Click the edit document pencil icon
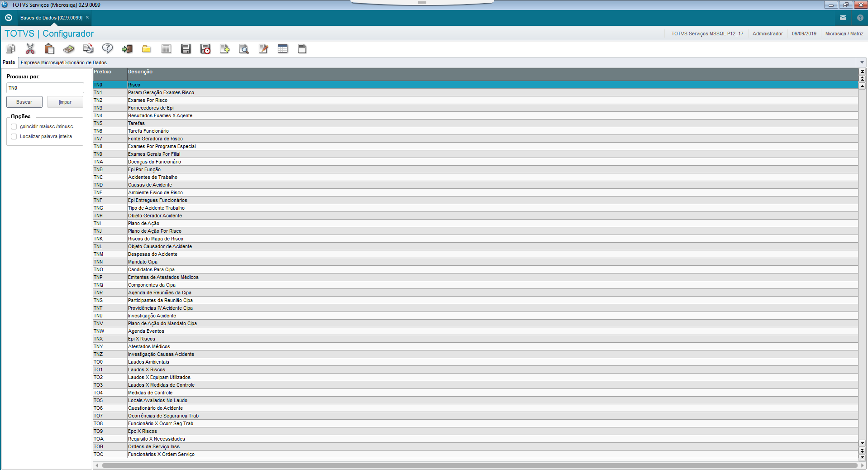 (x=263, y=49)
